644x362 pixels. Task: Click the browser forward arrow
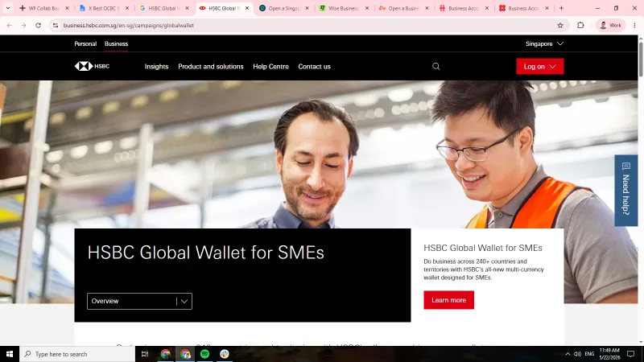tap(23, 26)
